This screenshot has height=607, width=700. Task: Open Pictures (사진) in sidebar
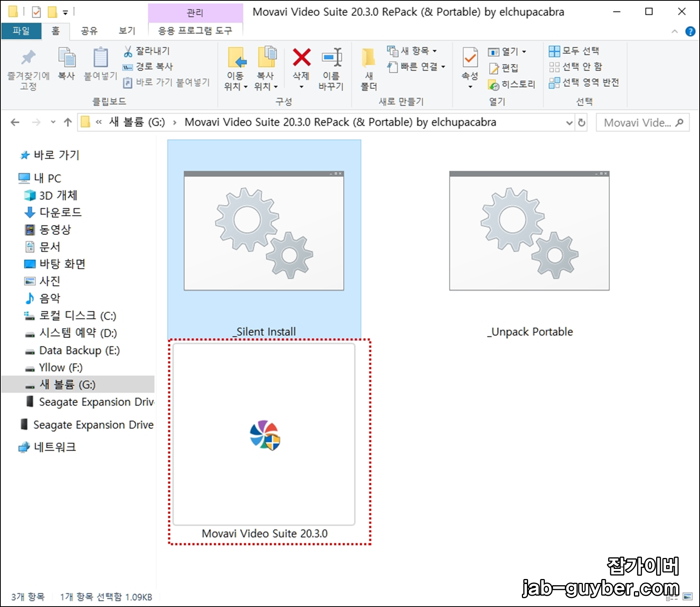[x=43, y=281]
